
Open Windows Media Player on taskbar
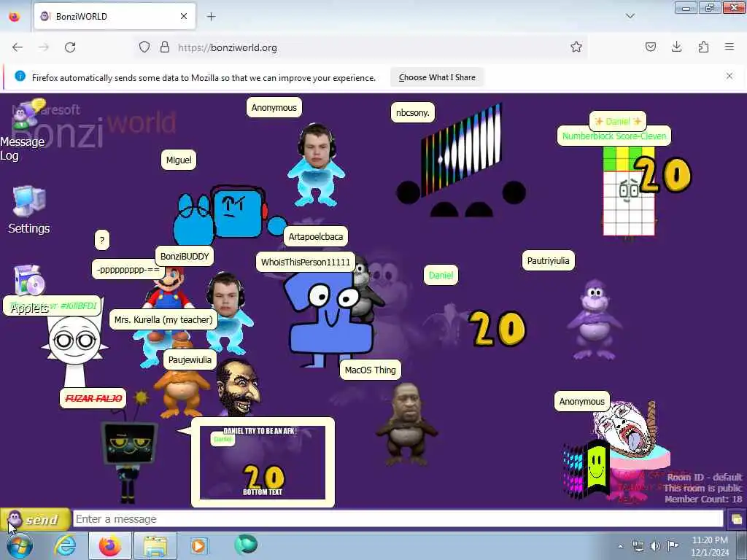[x=198, y=545]
